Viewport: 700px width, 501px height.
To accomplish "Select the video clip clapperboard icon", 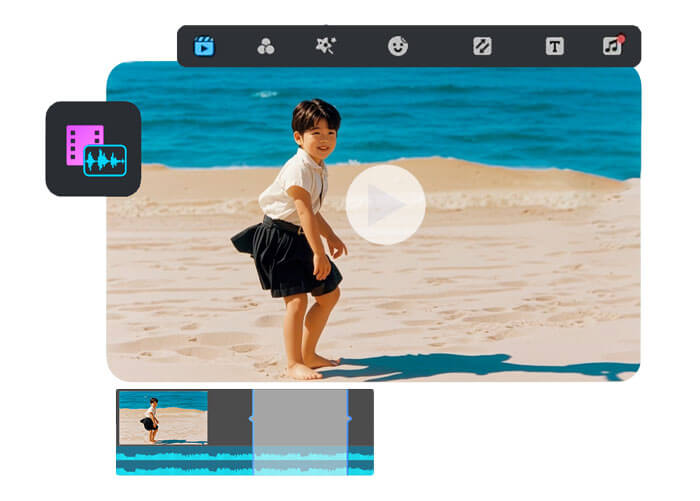I will (204, 46).
